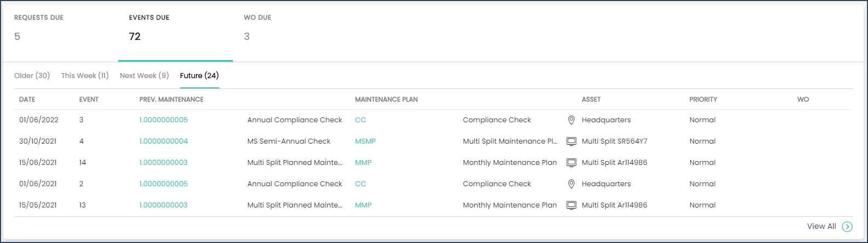
Task: Open CC plan link in 01/06/2022 row
Action: tap(360, 120)
